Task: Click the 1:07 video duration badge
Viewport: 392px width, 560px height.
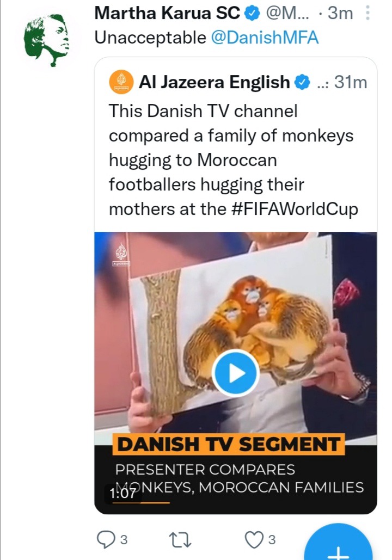Action: [x=122, y=494]
